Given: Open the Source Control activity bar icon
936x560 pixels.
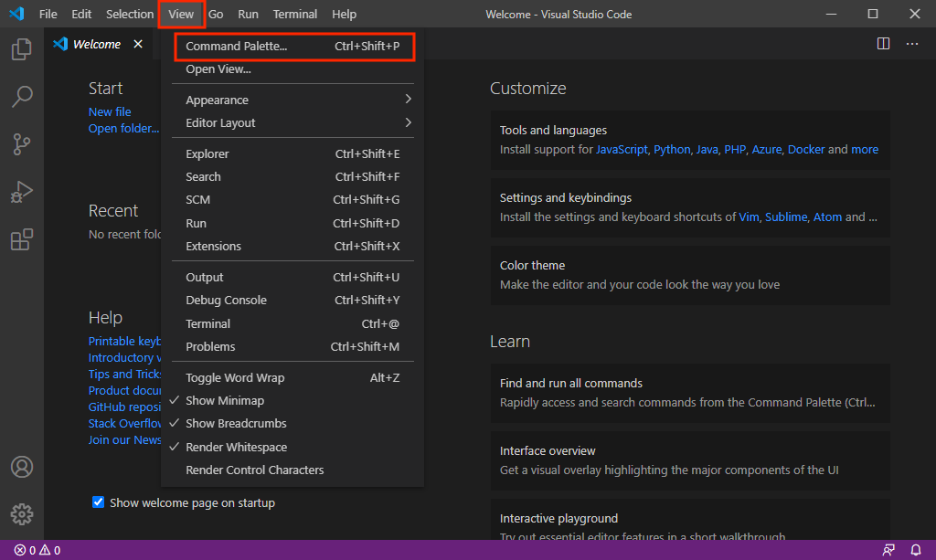Looking at the screenshot, I should (x=22, y=144).
